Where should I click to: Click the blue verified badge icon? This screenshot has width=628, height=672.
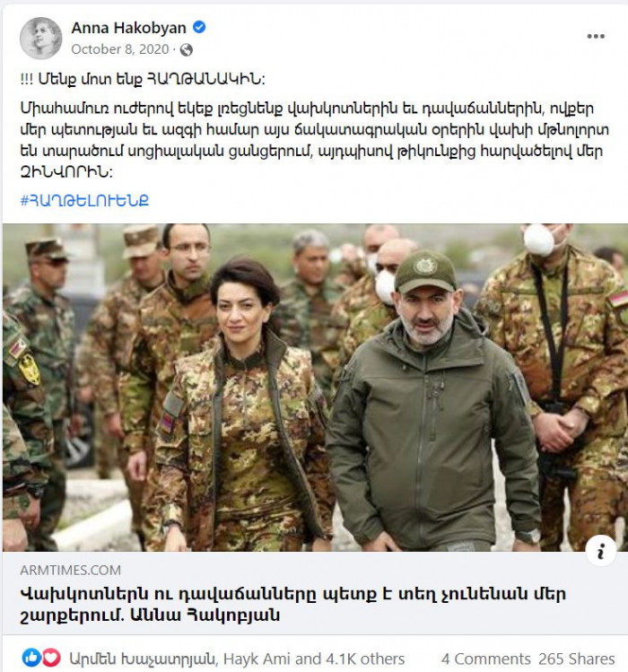tap(199, 28)
